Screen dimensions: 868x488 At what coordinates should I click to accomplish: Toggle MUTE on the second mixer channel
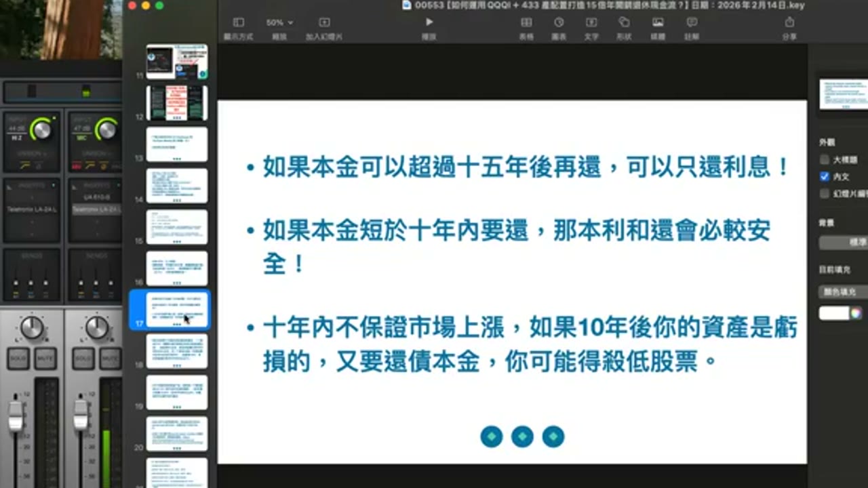(111, 358)
